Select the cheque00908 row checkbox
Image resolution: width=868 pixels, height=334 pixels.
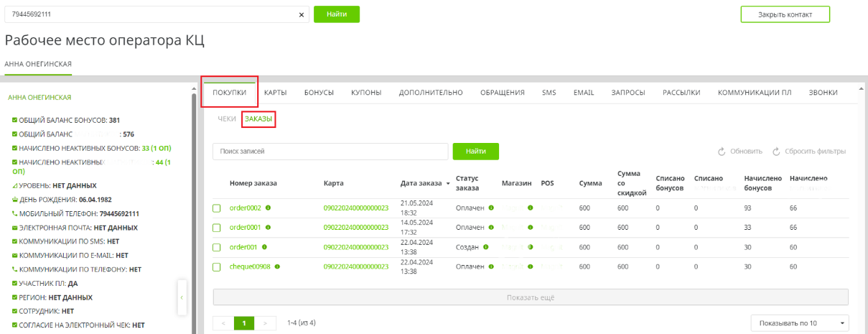(x=217, y=266)
